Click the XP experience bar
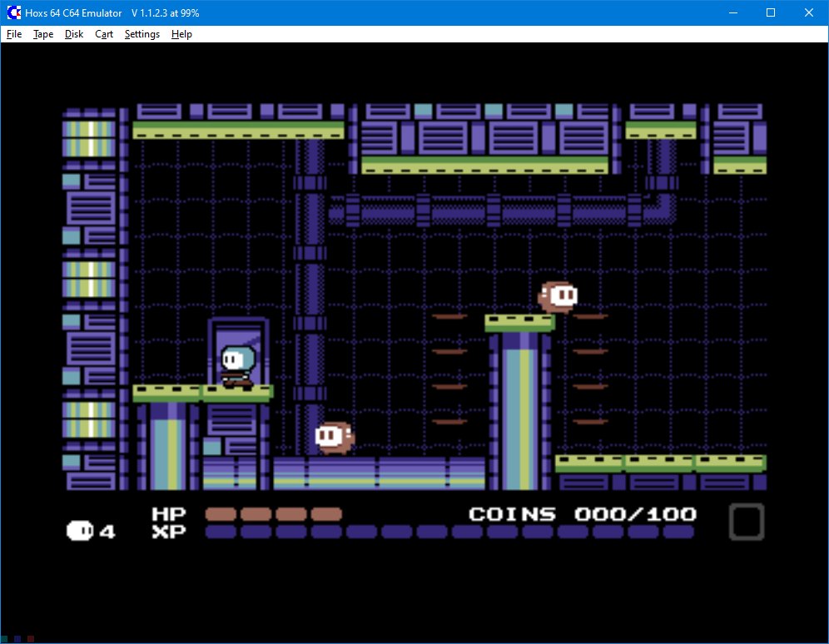The image size is (829, 644). (x=449, y=532)
